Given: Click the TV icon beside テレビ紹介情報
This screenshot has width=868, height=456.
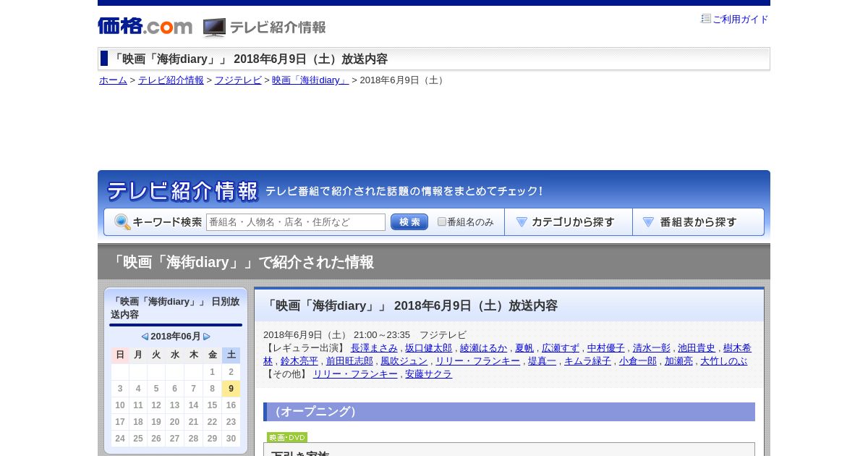Looking at the screenshot, I should (x=214, y=28).
